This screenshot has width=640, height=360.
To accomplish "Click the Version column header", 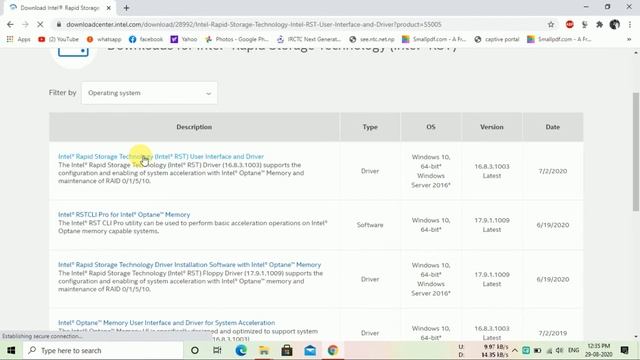I will 491,127.
